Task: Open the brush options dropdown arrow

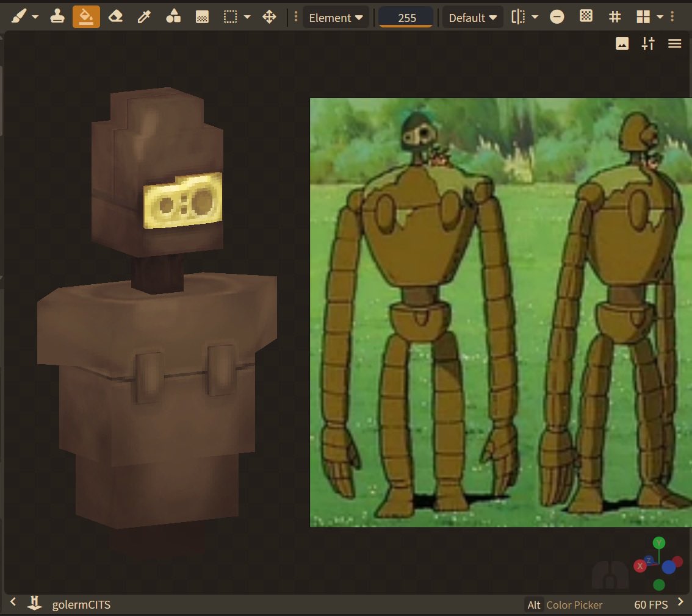Action: coord(35,17)
